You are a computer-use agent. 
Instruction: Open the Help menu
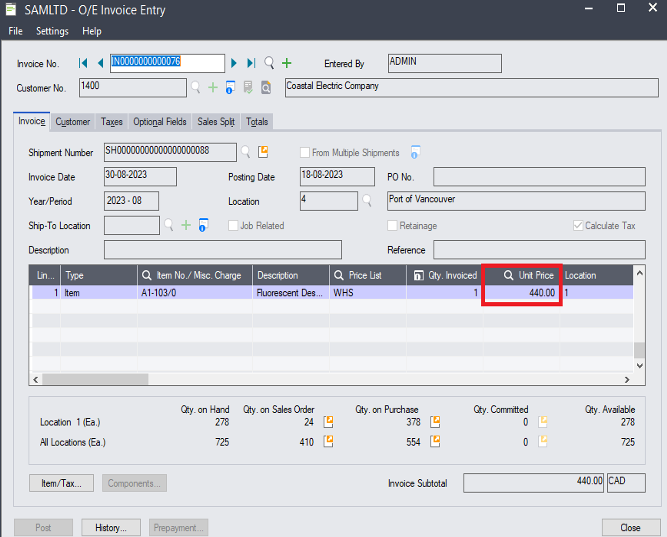click(92, 31)
